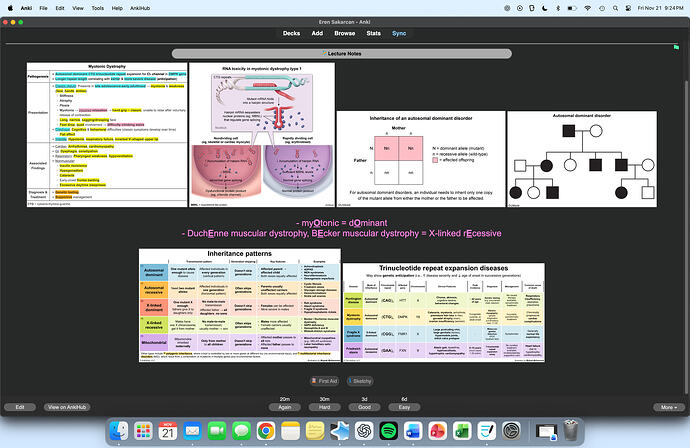The image size is (690, 448).
Task: Show the First Aid reference
Action: [x=325, y=381]
